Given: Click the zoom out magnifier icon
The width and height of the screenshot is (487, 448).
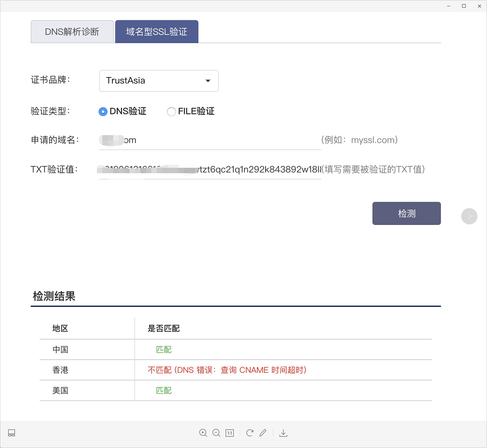Looking at the screenshot, I should pos(216,433).
